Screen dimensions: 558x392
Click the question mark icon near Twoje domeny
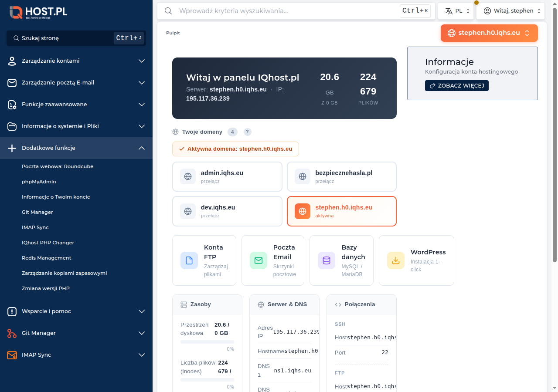pos(248,132)
